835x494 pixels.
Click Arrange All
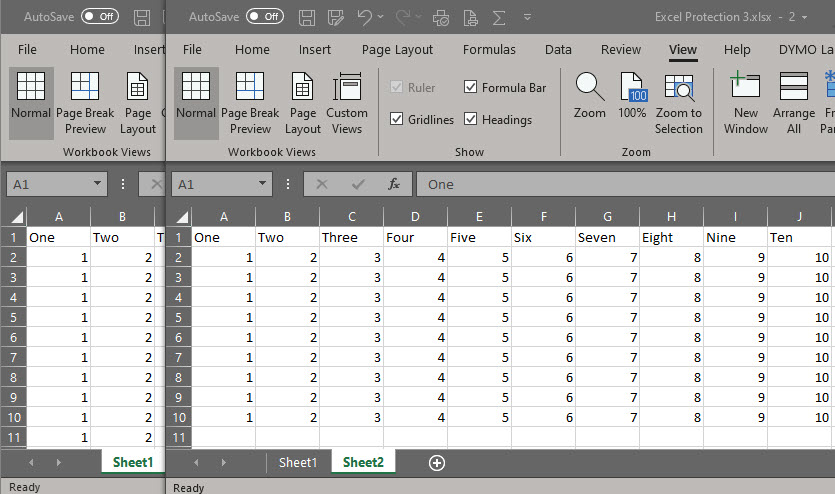[793, 103]
